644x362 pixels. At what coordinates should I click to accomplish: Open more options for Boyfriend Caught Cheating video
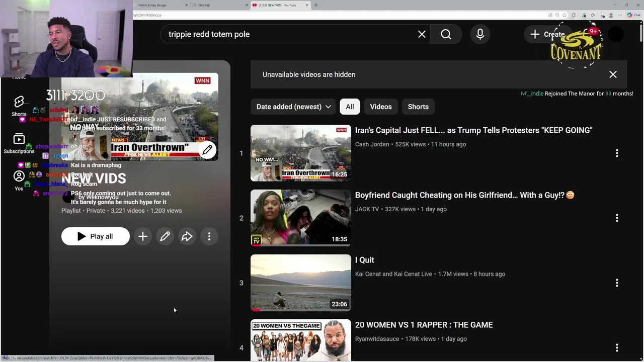pos(617,218)
